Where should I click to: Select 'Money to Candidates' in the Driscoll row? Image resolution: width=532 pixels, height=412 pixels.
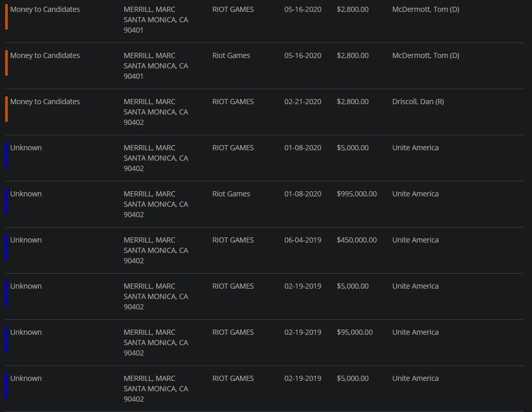coord(45,102)
